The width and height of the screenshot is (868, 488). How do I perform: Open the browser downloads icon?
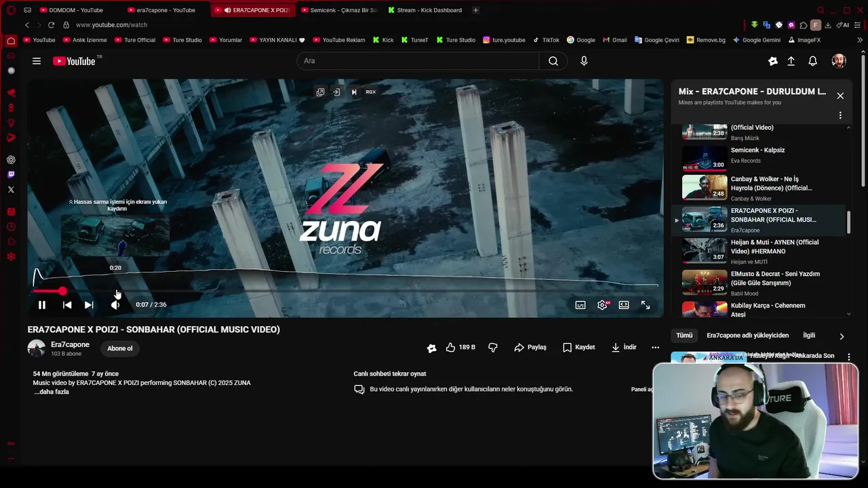tap(828, 25)
